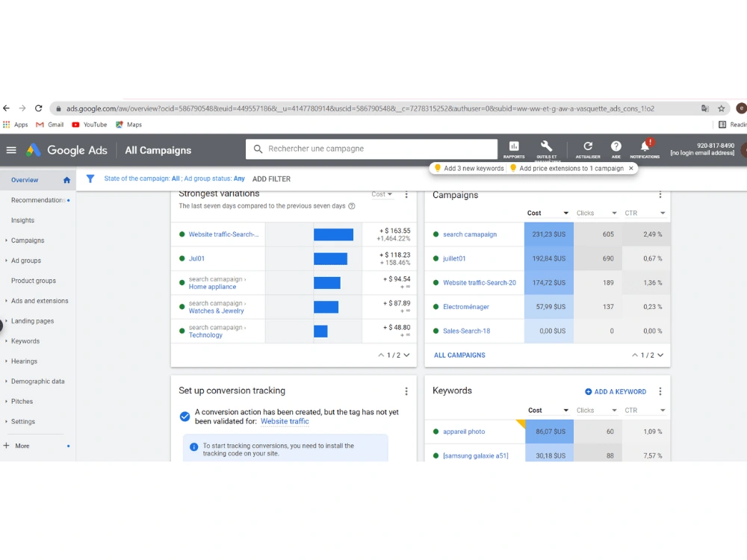Click ADD FILTER button
Viewport: 747px width, 560px height.
[271, 178]
